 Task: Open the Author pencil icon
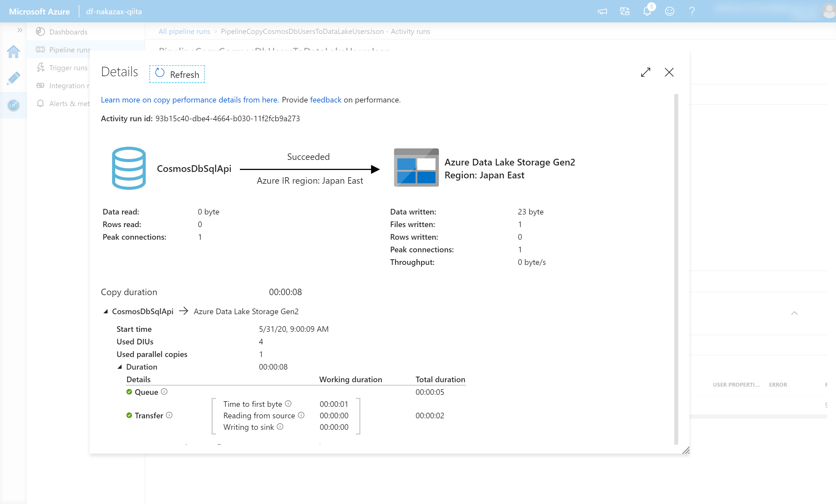coord(13,78)
